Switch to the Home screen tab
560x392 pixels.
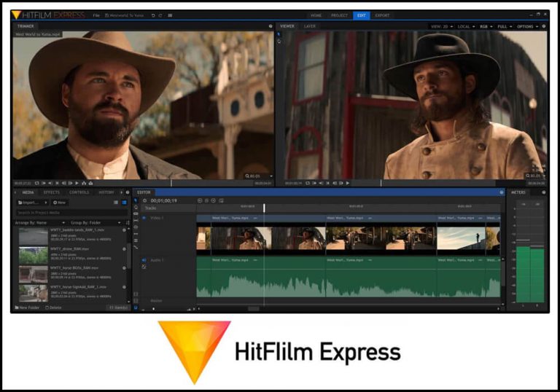pyautogui.click(x=316, y=15)
